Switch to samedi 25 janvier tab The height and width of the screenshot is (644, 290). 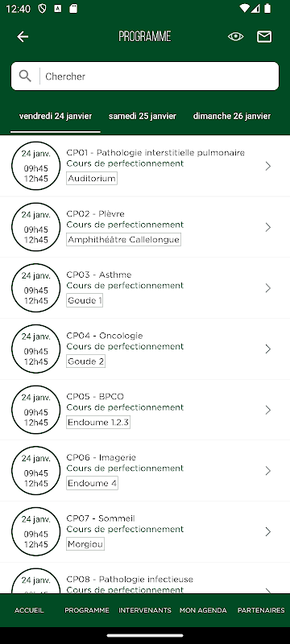(x=143, y=116)
